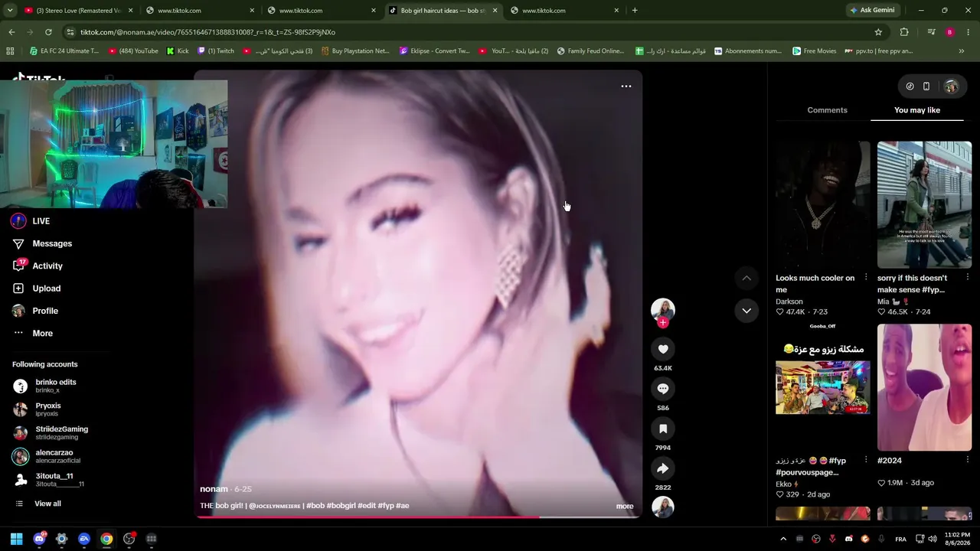
Task: Select the You may like tab
Action: [x=917, y=110]
